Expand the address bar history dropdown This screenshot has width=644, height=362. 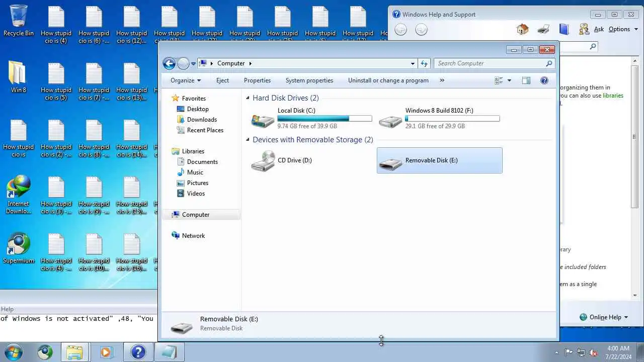click(x=413, y=63)
